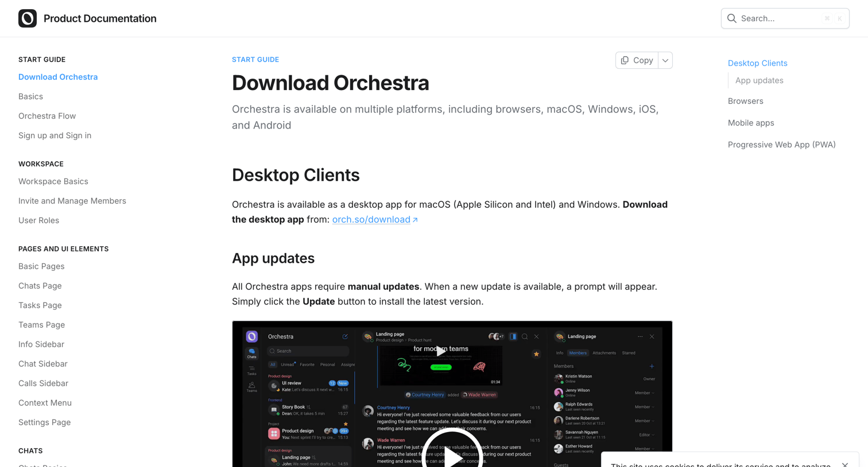Open Workspace Basics page
The width and height of the screenshot is (868, 467).
pos(53,181)
